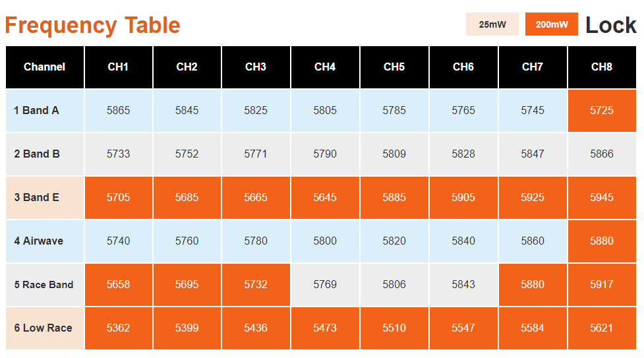Viewport: 644px width, 358px height.
Task: Click the locked 5725 frequency cell
Action: (602, 111)
